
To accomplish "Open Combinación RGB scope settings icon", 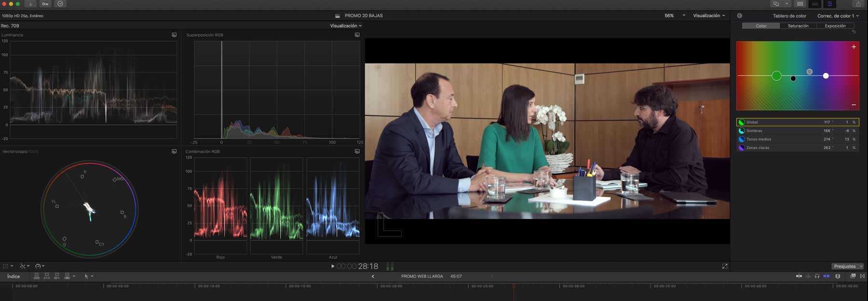I will pos(357,151).
